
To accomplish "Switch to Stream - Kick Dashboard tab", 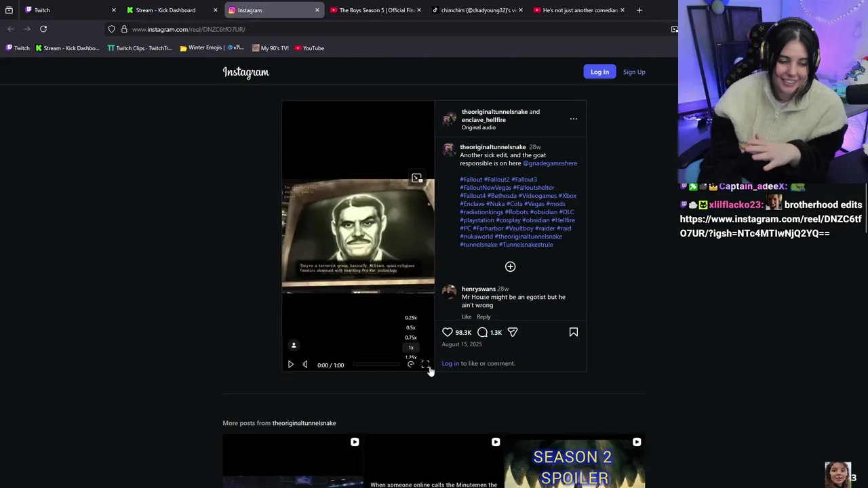I will click(x=172, y=10).
